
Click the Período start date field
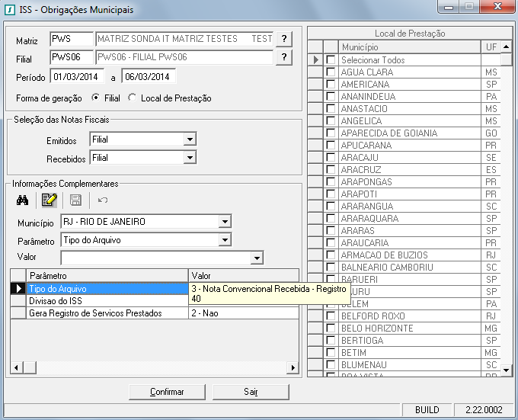click(x=77, y=76)
